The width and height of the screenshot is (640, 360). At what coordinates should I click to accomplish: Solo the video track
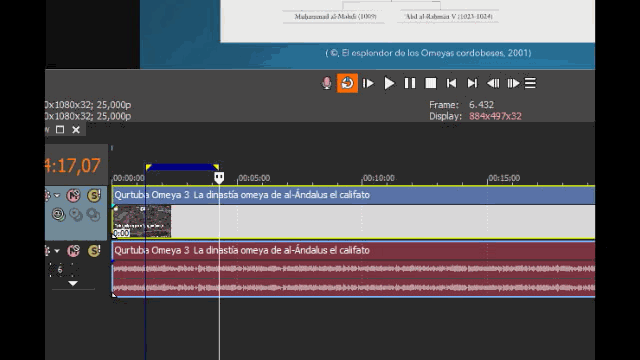pos(94,196)
